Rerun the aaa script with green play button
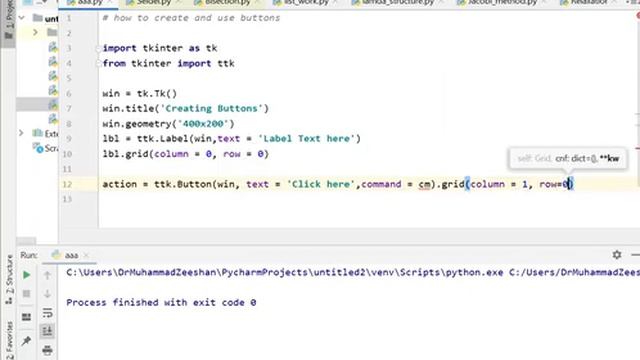640x360 pixels. click(27, 275)
